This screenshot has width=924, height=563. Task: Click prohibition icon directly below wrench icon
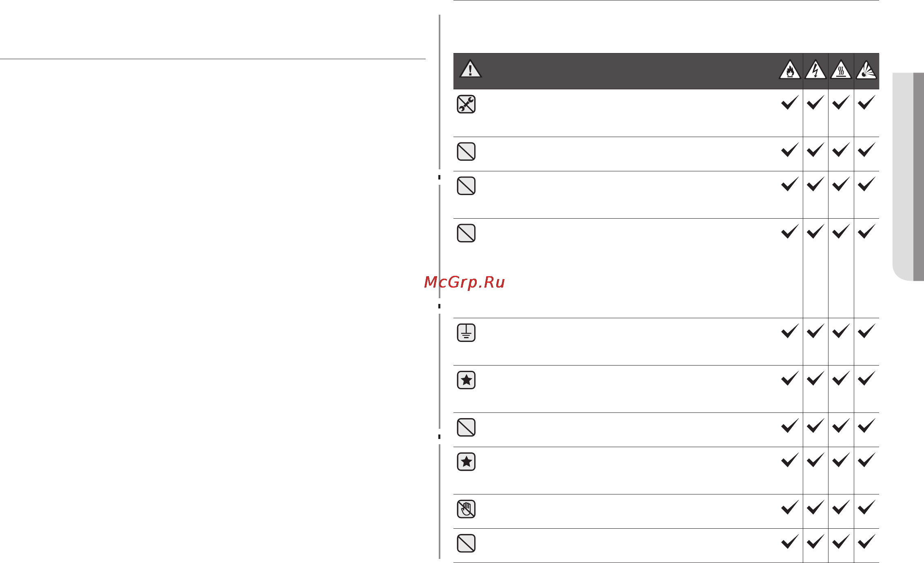pos(466,151)
